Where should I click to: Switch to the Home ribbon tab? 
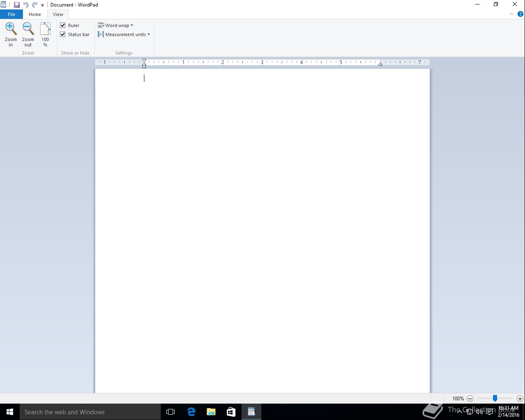pyautogui.click(x=35, y=14)
